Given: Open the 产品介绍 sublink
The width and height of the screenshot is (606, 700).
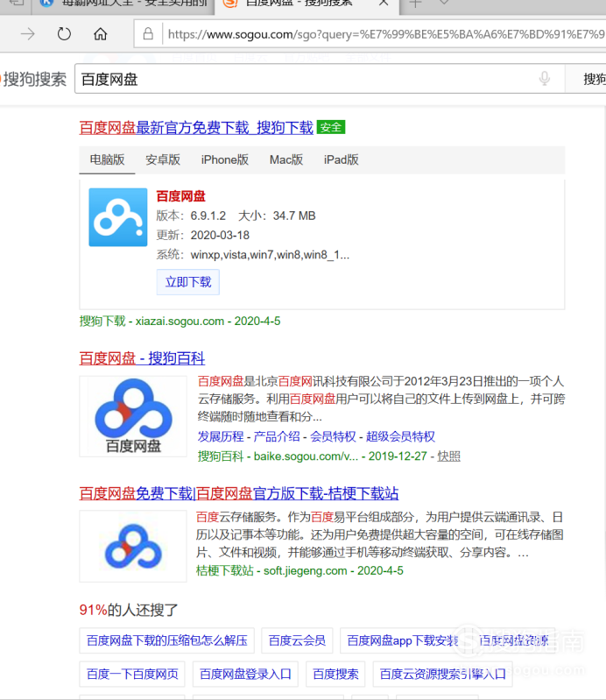Looking at the screenshot, I should [x=277, y=436].
